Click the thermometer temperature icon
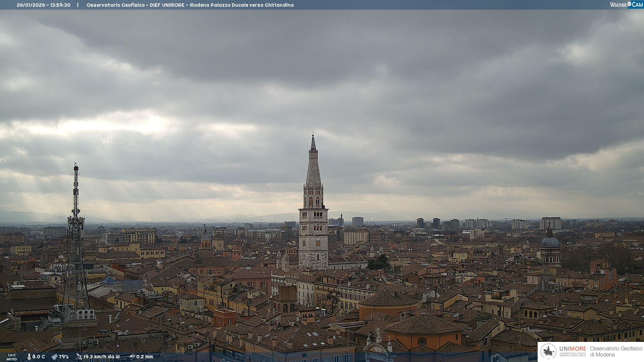644x362 pixels. click(29, 357)
